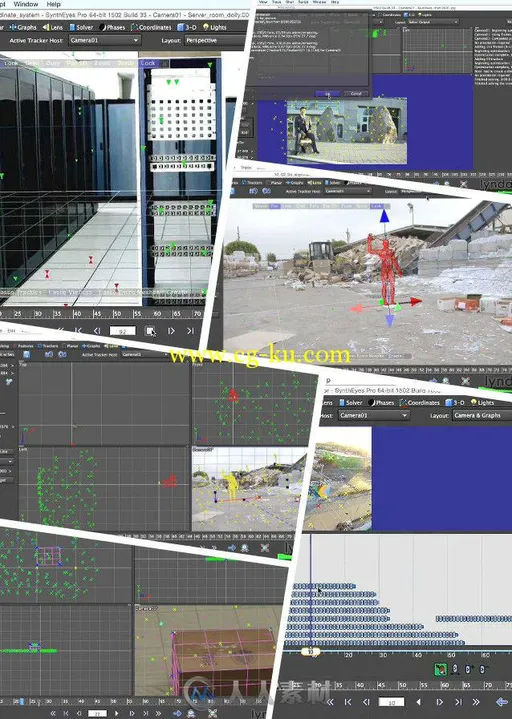Click crossed-arrows icon below yellow-figure quad view
The image size is (512, 719).
coord(264,548)
